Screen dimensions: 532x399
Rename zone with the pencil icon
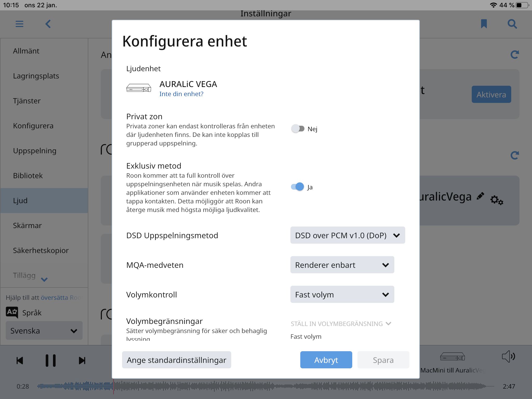click(481, 196)
